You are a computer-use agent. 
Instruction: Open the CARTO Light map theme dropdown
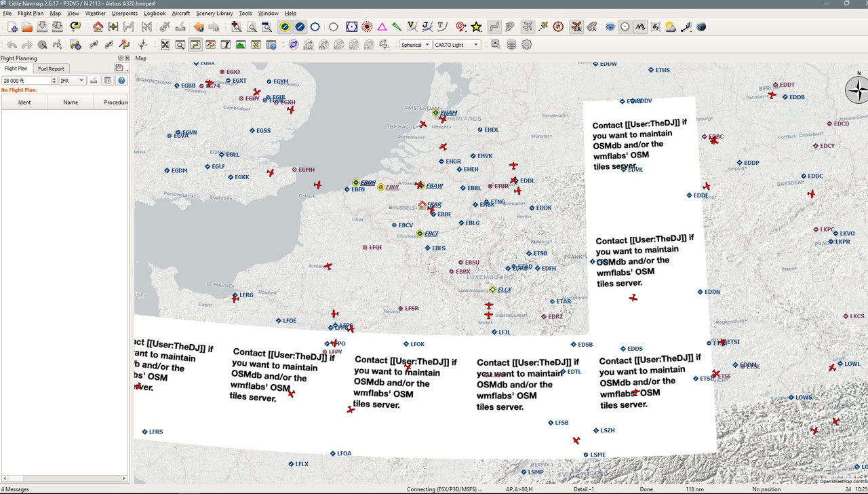[456, 45]
